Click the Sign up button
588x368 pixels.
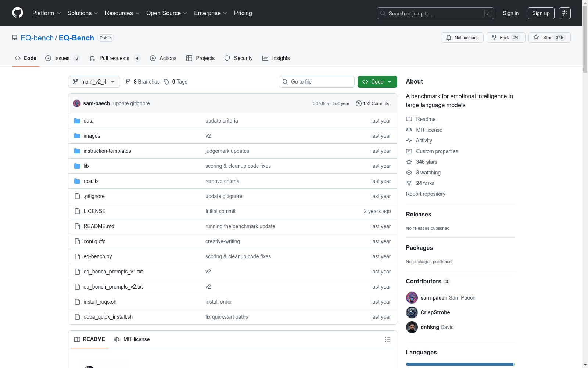541,13
